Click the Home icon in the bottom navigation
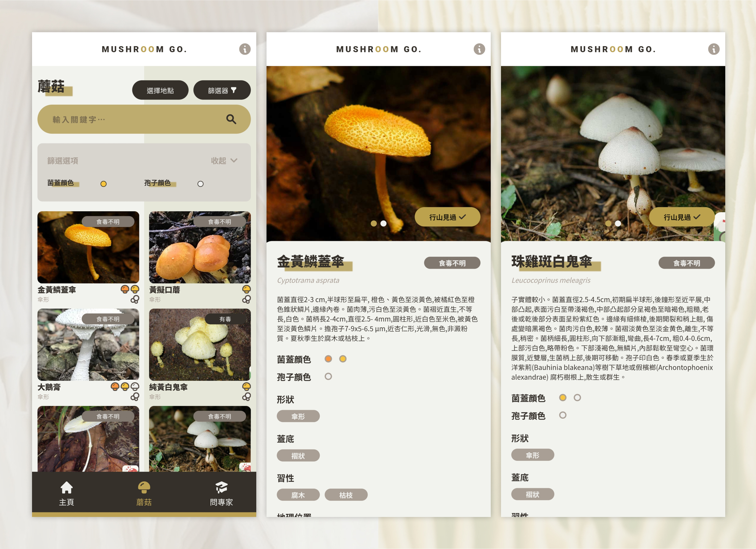Viewport: 756px width, 549px height. click(x=66, y=488)
